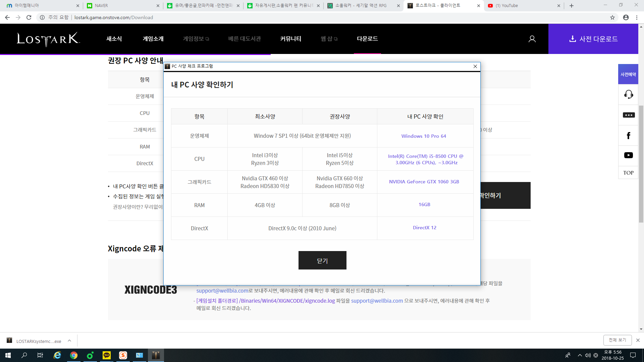The height and width of the screenshot is (362, 644).
Task: Open KakaoTalk from the taskbar
Action: coord(107,355)
